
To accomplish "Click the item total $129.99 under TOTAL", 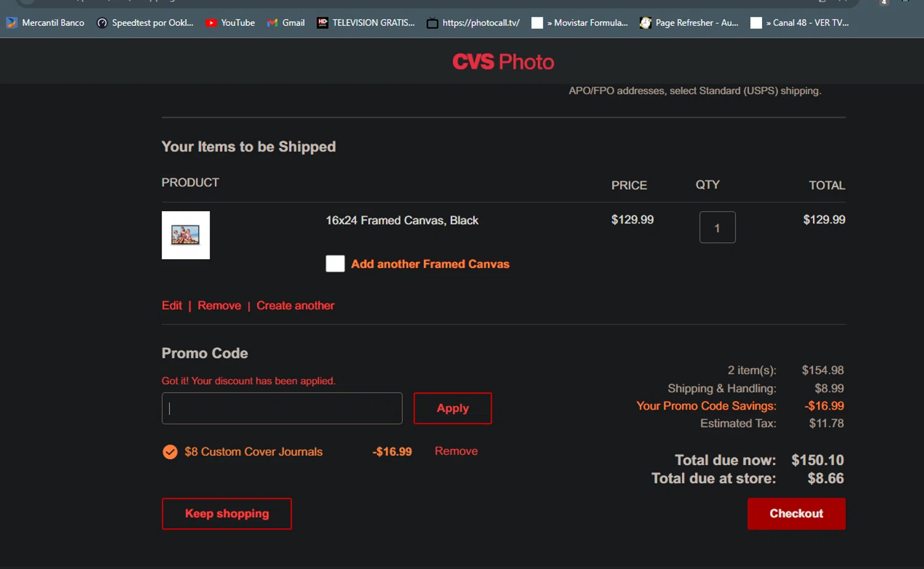I will point(824,220).
